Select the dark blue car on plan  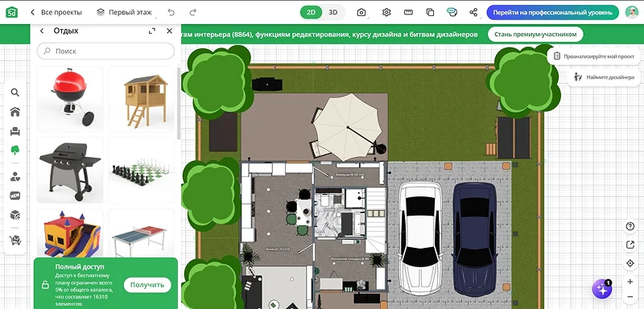click(x=474, y=239)
